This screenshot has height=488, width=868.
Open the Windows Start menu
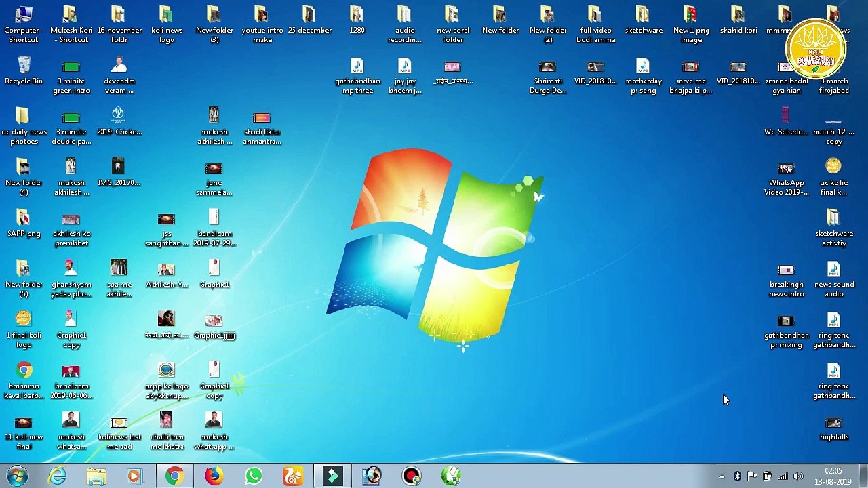[16, 476]
